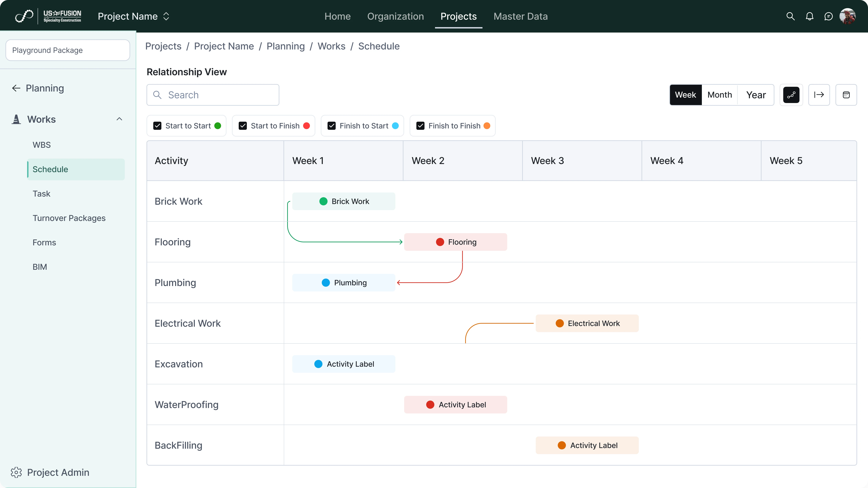Select the relationship links view icon
This screenshot has height=488, width=868.
pos(792,95)
